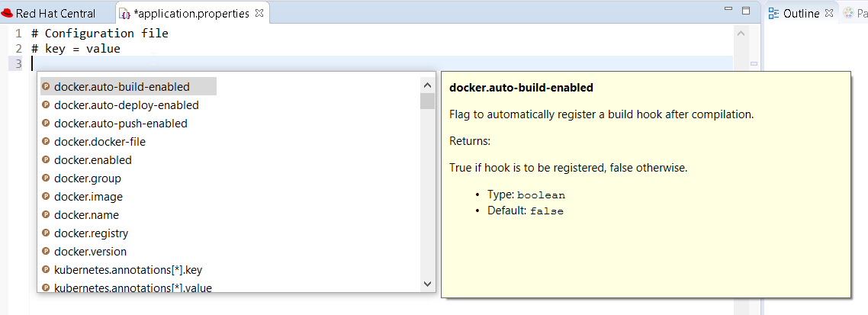Close the application.properties editor tab
This screenshot has width=868, height=315.
[259, 13]
